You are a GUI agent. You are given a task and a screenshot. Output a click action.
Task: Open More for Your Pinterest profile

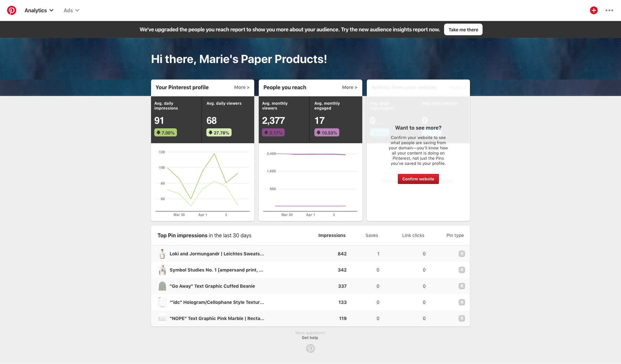[x=242, y=87]
